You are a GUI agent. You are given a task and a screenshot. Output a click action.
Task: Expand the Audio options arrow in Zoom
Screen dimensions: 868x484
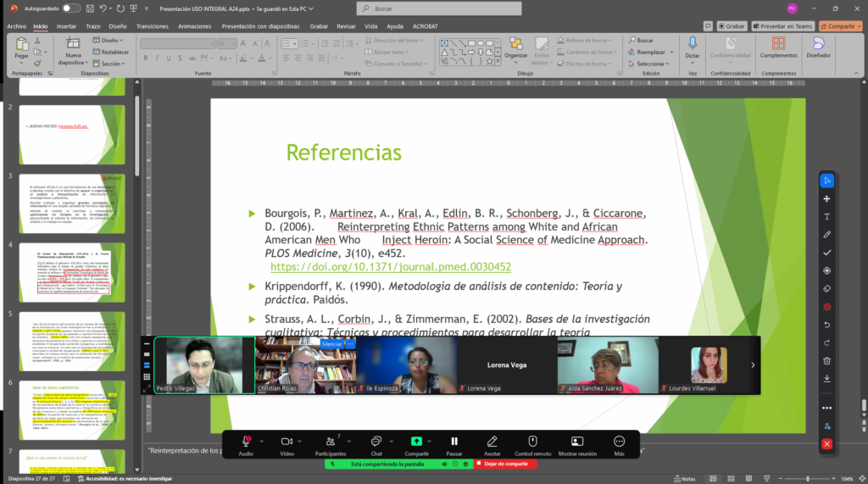click(x=261, y=442)
